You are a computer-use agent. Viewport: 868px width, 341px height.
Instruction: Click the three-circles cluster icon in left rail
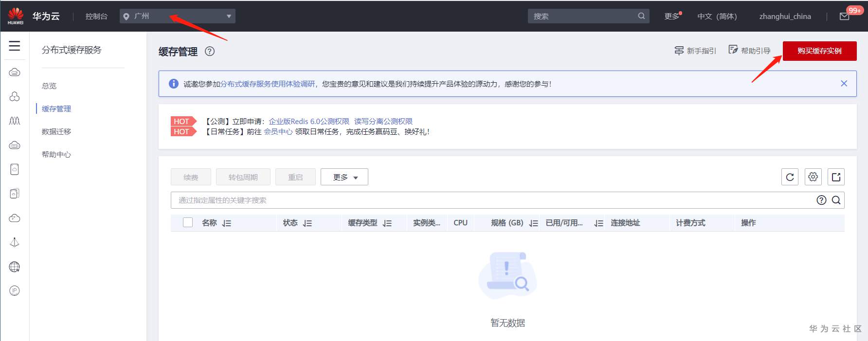click(x=15, y=96)
